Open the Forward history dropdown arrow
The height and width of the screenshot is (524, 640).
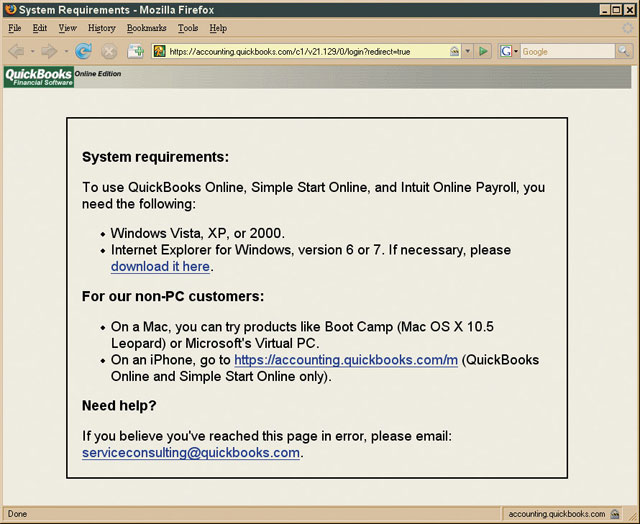point(66,51)
